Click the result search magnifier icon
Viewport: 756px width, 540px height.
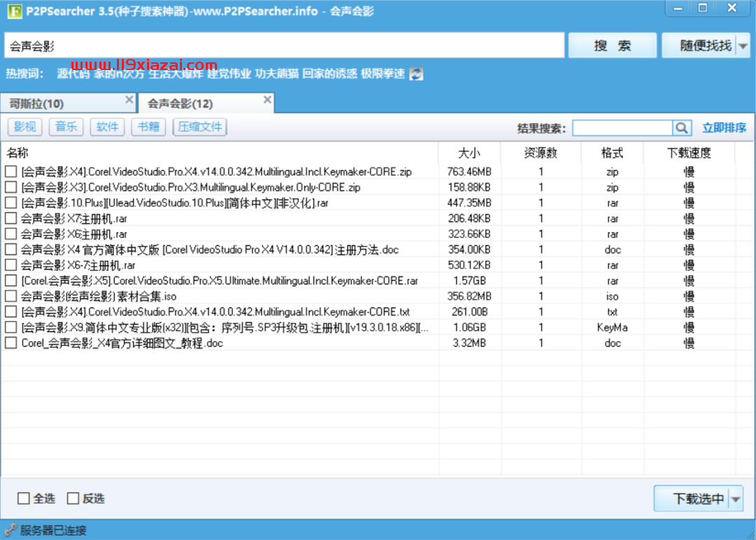pyautogui.click(x=682, y=128)
